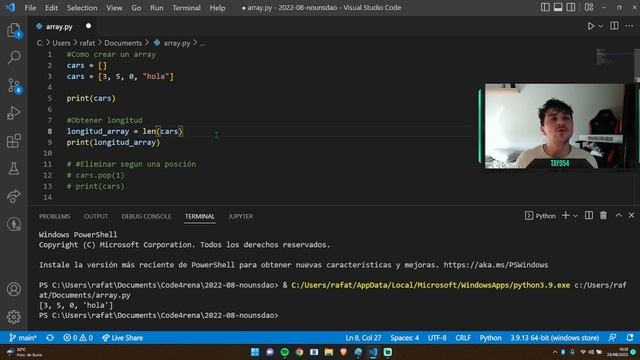Click the feedback icon in status bar
Image resolution: width=640 pixels, height=360 pixels.
pyautogui.click(x=612, y=338)
